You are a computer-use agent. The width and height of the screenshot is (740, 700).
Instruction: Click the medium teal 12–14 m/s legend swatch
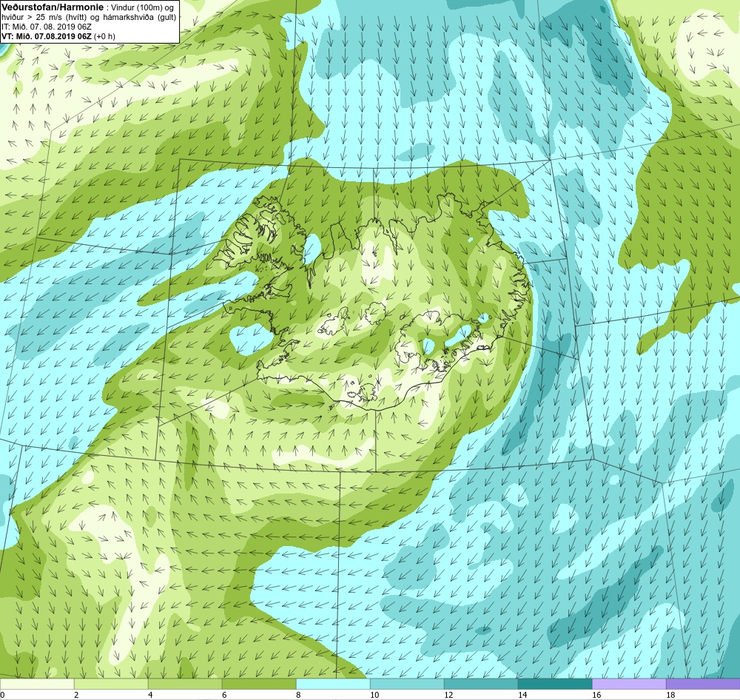pos(481,684)
